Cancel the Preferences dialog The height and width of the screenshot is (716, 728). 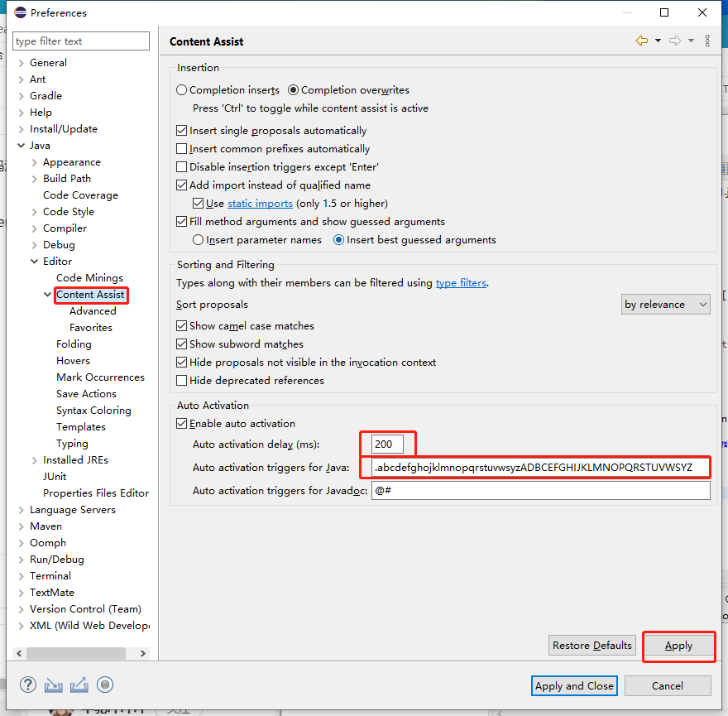(668, 686)
